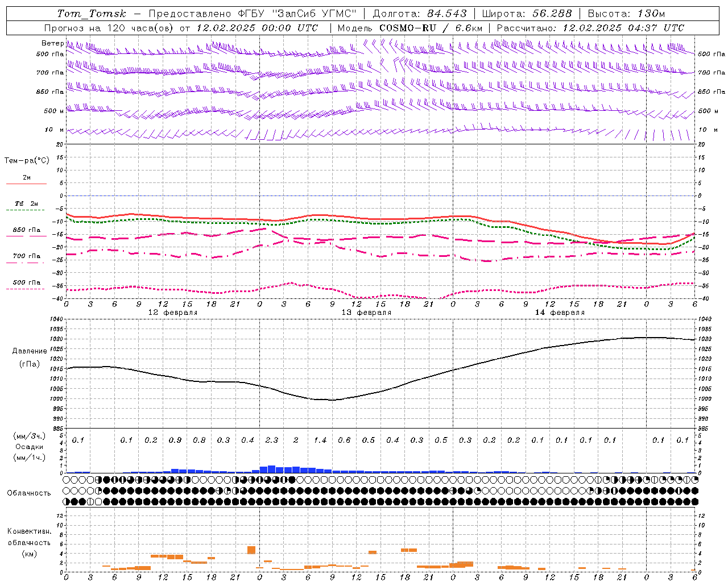Select the (мм/3ч.) unit label
This screenshot has width=728, height=582.
click(29, 436)
